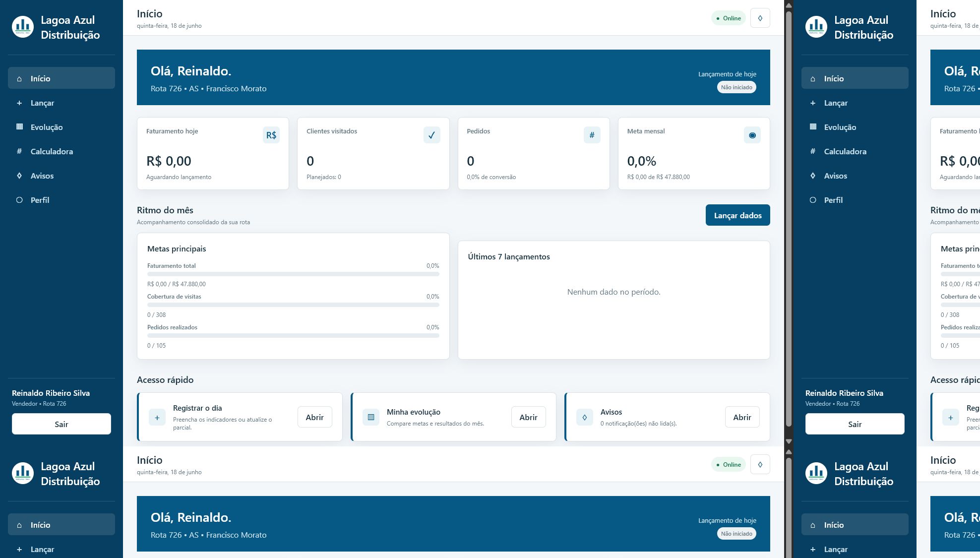The height and width of the screenshot is (558, 980).
Task: Click the scrollbar up arrow at the top
Action: pos(789,5)
